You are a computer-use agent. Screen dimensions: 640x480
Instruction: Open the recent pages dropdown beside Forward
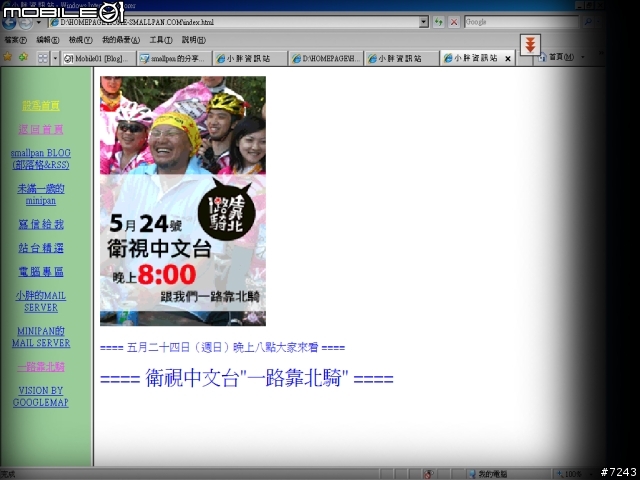pos(39,22)
